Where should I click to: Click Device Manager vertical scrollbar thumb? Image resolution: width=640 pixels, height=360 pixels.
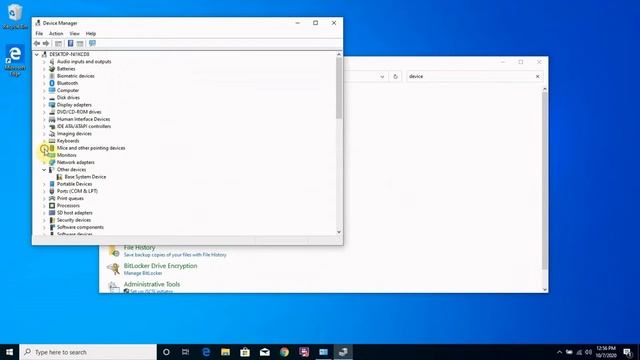339,88
